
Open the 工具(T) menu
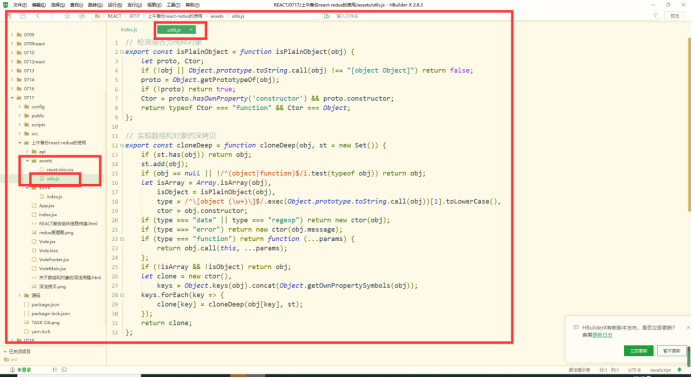coord(173,5)
